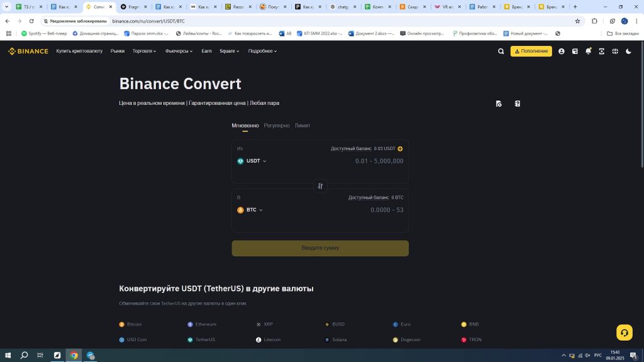Open Telegram from the taskbar
The height and width of the screenshot is (362, 644).
click(91, 356)
